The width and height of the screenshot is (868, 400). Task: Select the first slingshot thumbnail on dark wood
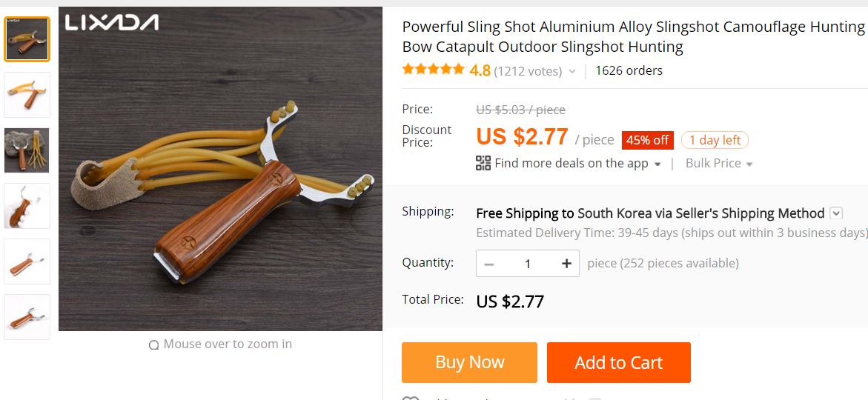click(x=27, y=39)
